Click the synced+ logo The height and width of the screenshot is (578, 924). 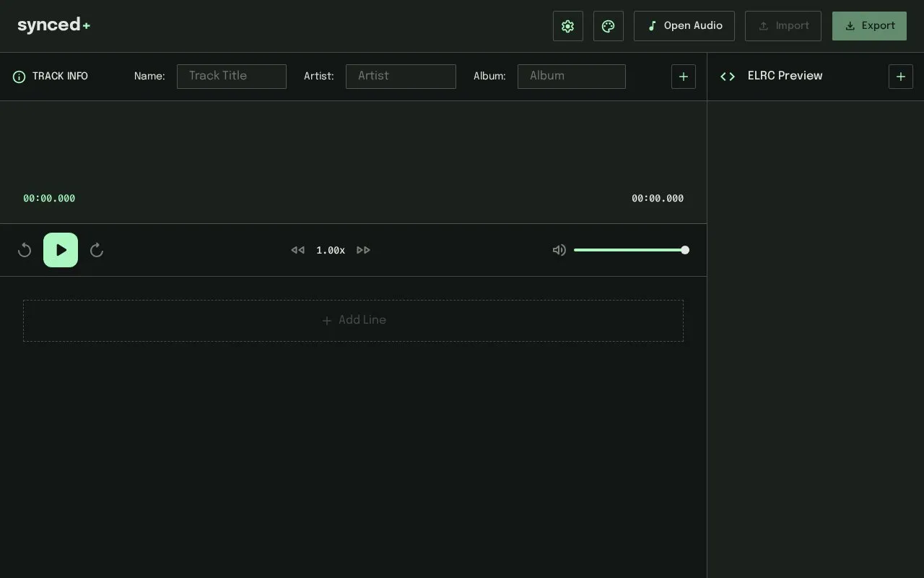tap(54, 25)
